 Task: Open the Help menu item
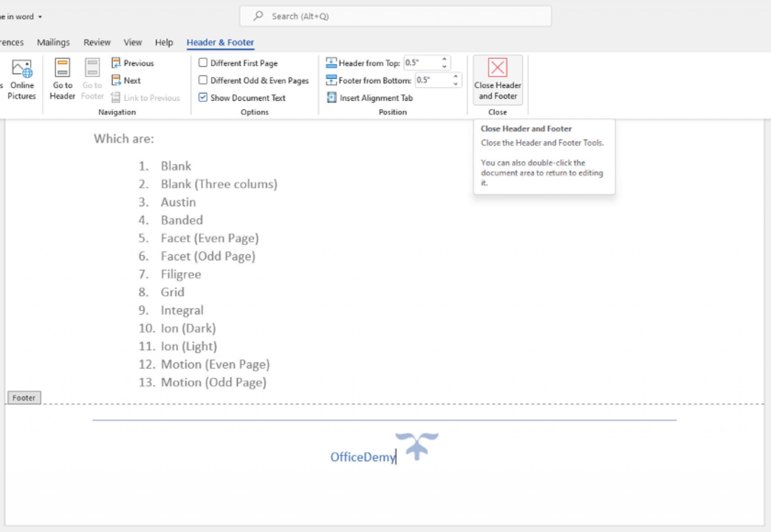pos(165,41)
